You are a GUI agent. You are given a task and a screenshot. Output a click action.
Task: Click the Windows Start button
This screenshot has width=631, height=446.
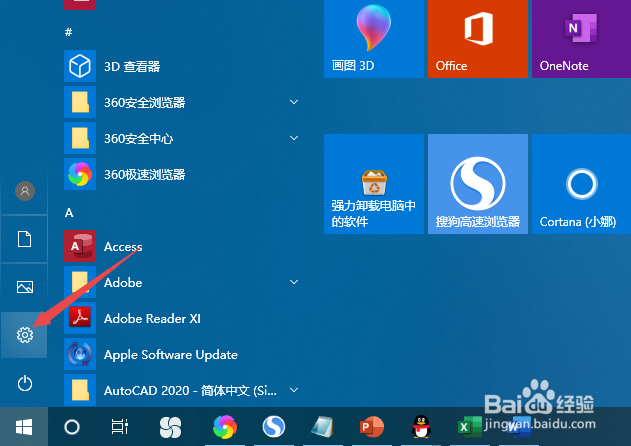pyautogui.click(x=24, y=427)
